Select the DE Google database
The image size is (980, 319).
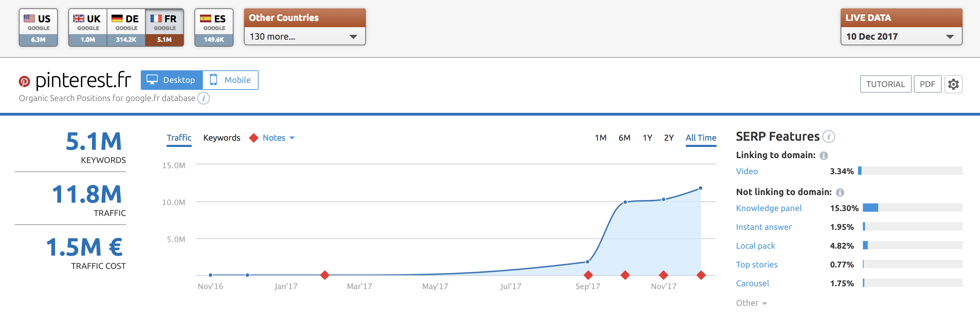pyautogui.click(x=126, y=28)
